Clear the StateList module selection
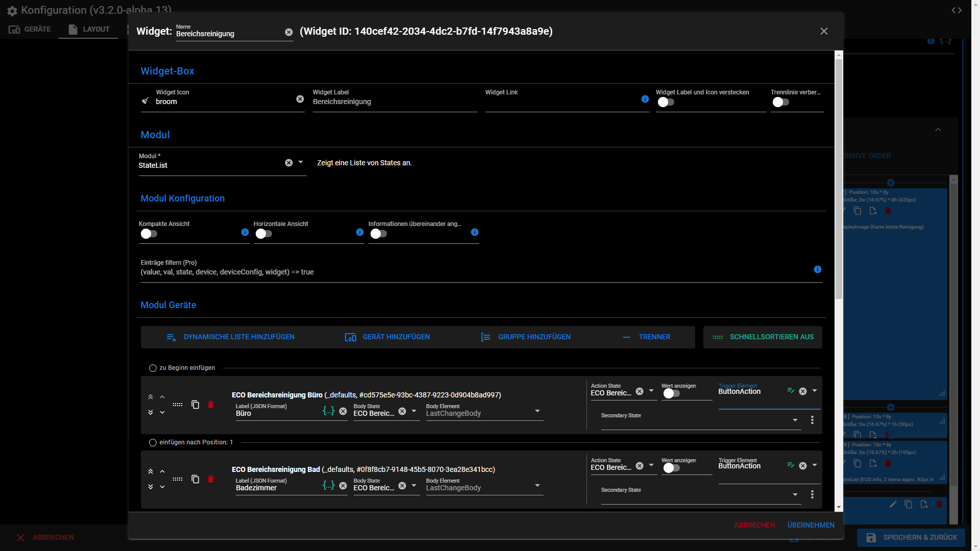The width and height of the screenshot is (980, 551). 289,163
